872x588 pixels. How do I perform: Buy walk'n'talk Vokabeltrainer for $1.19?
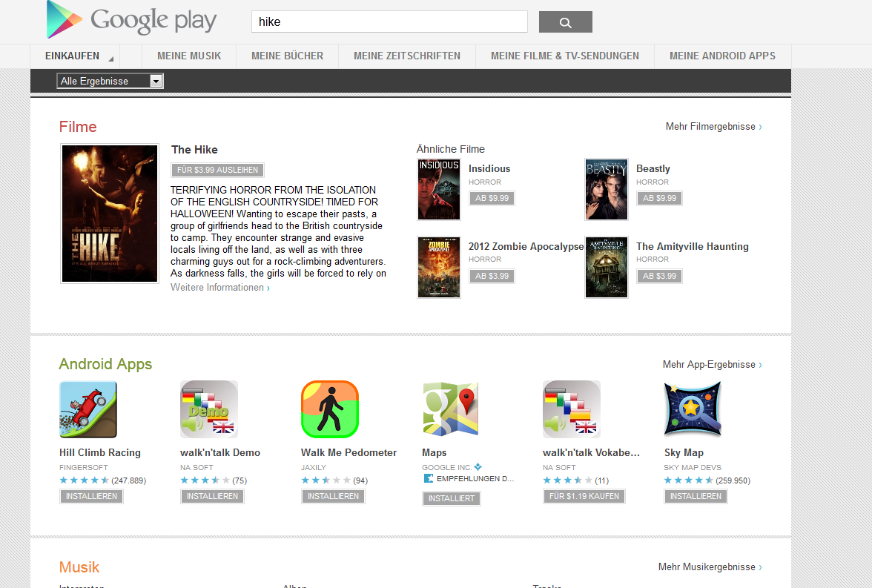pos(584,496)
